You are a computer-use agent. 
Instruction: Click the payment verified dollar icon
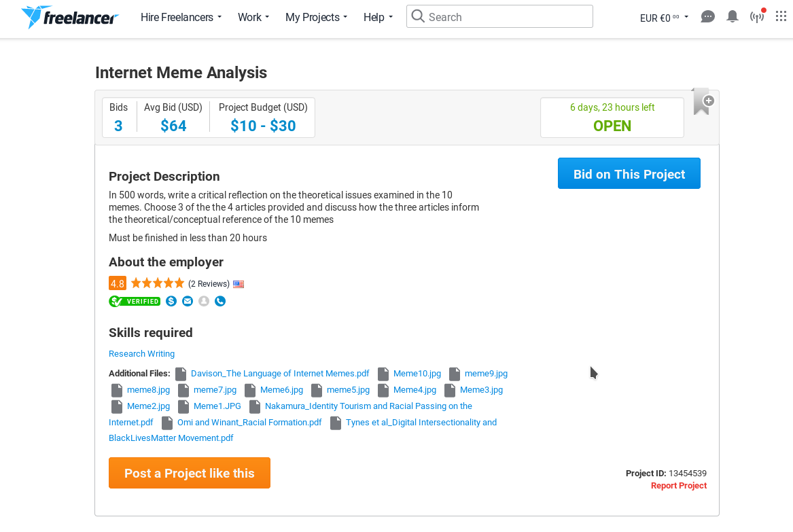tap(171, 302)
